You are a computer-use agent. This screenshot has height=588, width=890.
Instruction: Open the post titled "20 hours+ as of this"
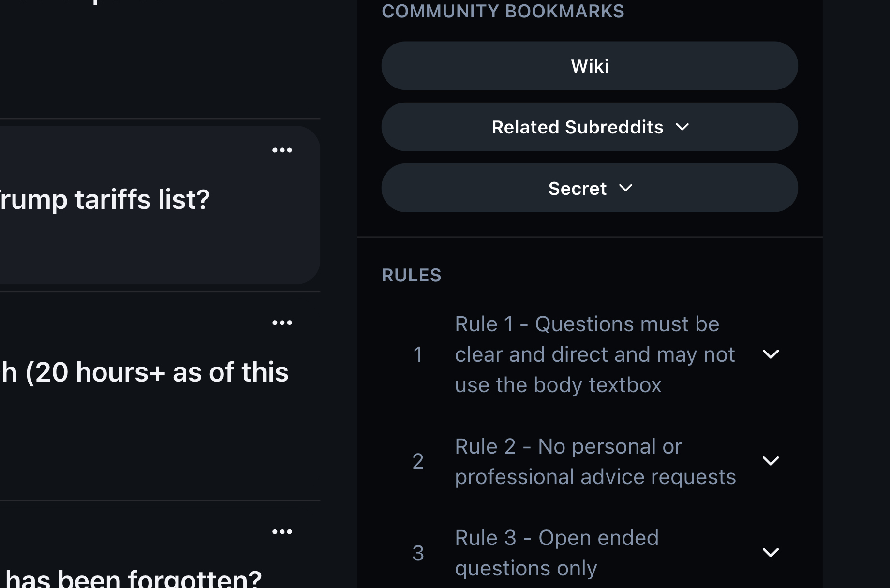pyautogui.click(x=144, y=372)
